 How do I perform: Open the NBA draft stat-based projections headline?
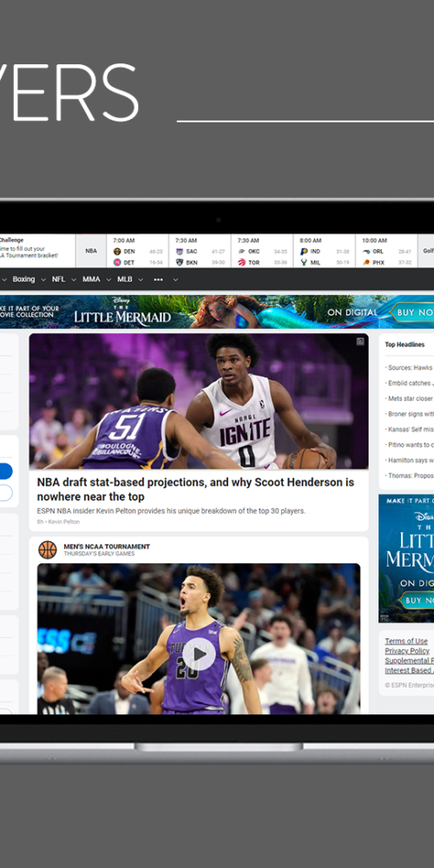pos(195,490)
